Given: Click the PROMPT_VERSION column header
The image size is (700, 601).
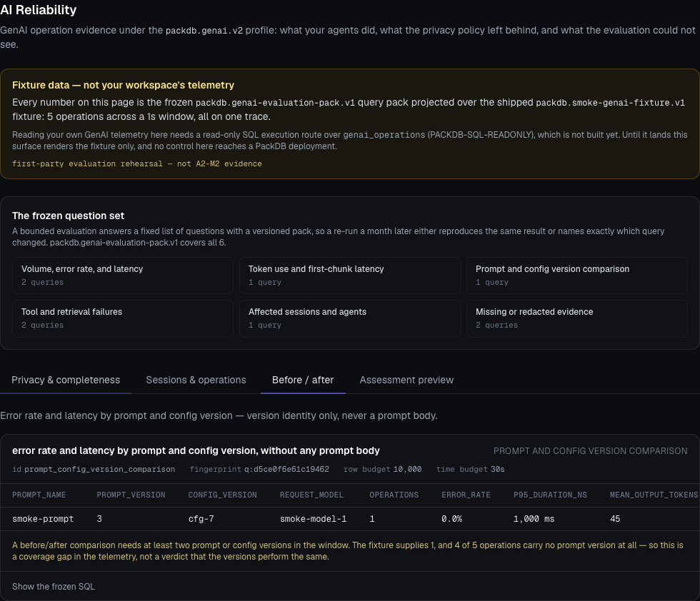Looking at the screenshot, I should [131, 495].
